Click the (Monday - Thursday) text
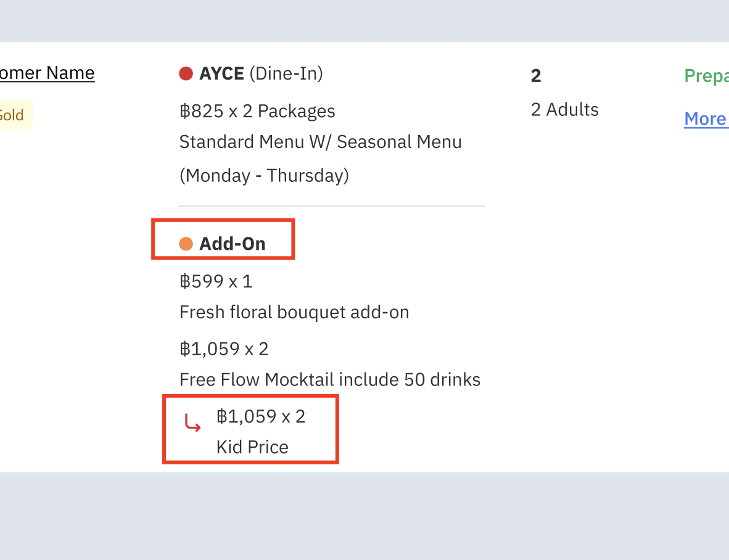This screenshot has width=729, height=560. [x=264, y=176]
